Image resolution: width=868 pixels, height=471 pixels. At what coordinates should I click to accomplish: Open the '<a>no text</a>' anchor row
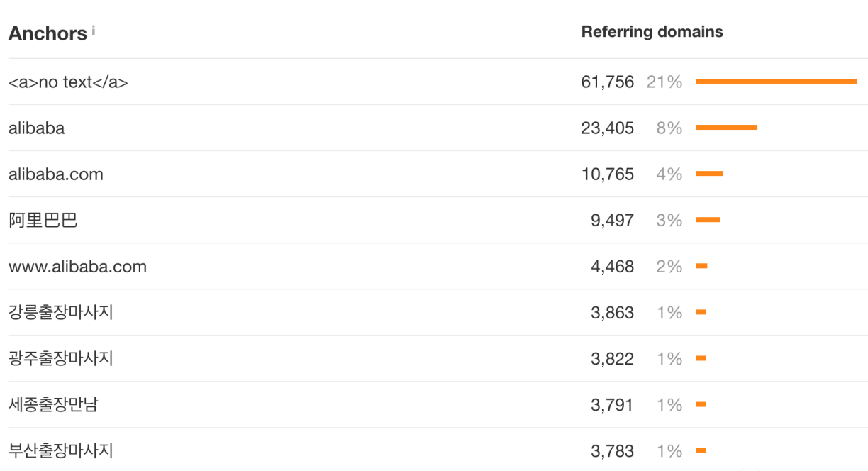68,82
